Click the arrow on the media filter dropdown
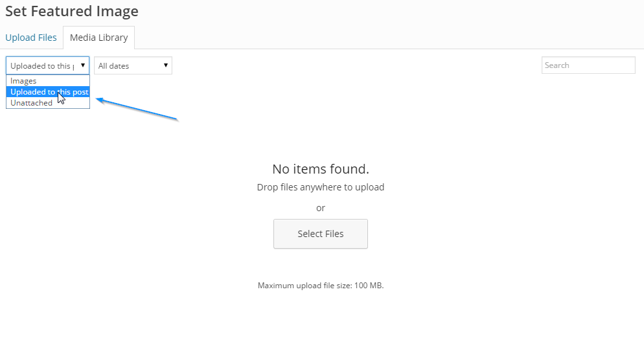Screen dimensions: 644x353 point(82,65)
